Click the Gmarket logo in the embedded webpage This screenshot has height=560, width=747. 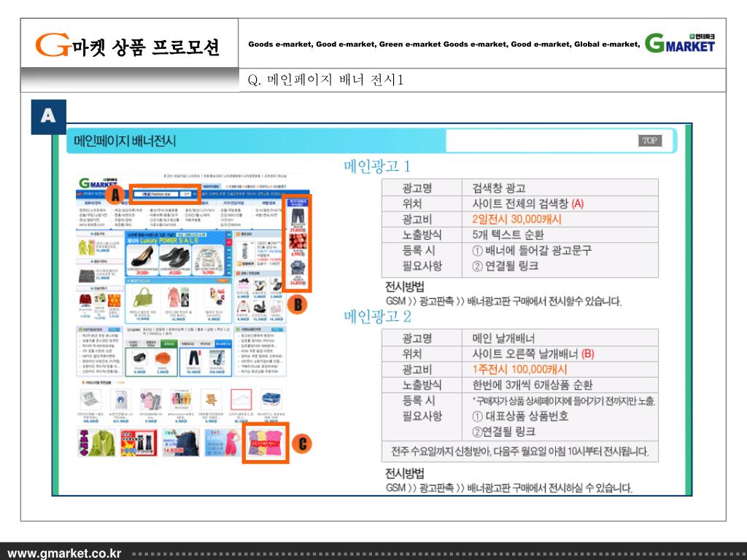click(x=98, y=183)
